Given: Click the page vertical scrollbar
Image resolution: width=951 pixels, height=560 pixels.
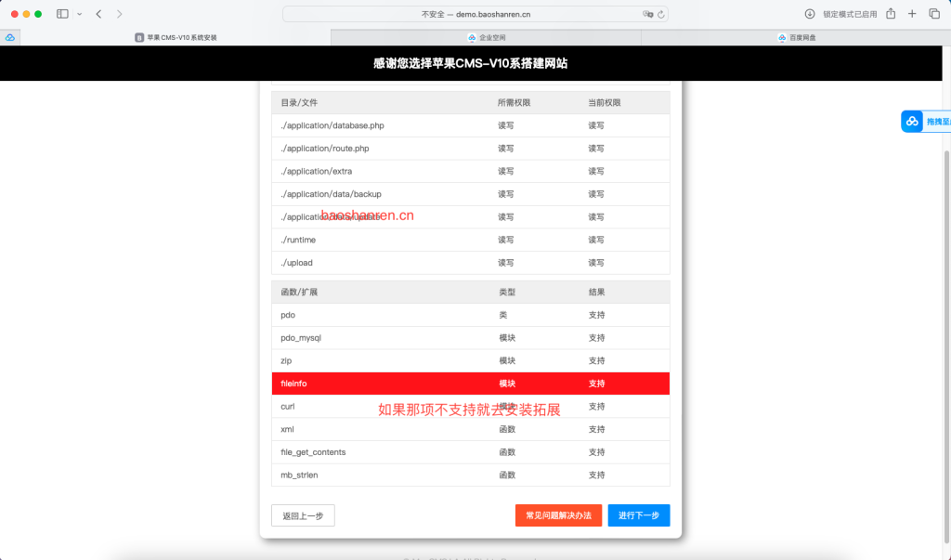Looking at the screenshot, I should point(946,345).
